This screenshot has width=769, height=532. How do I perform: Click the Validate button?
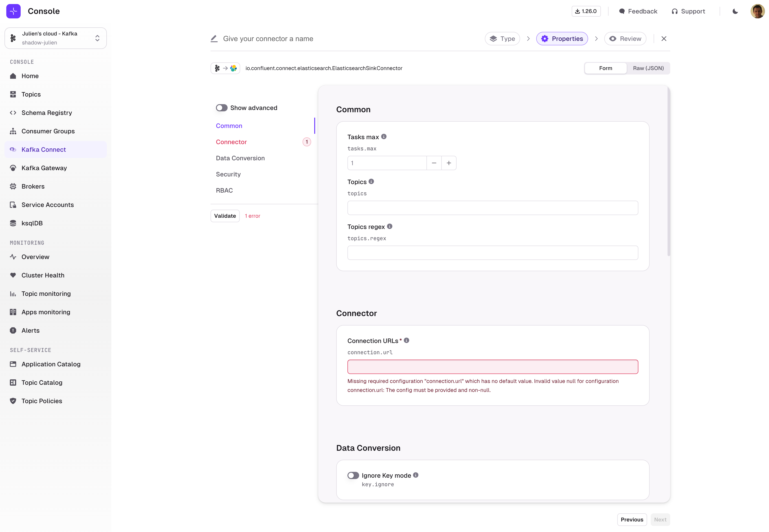click(225, 216)
